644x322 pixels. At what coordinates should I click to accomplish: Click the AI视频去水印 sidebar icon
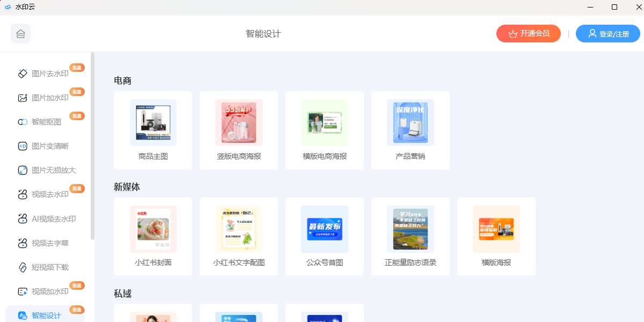click(23, 219)
